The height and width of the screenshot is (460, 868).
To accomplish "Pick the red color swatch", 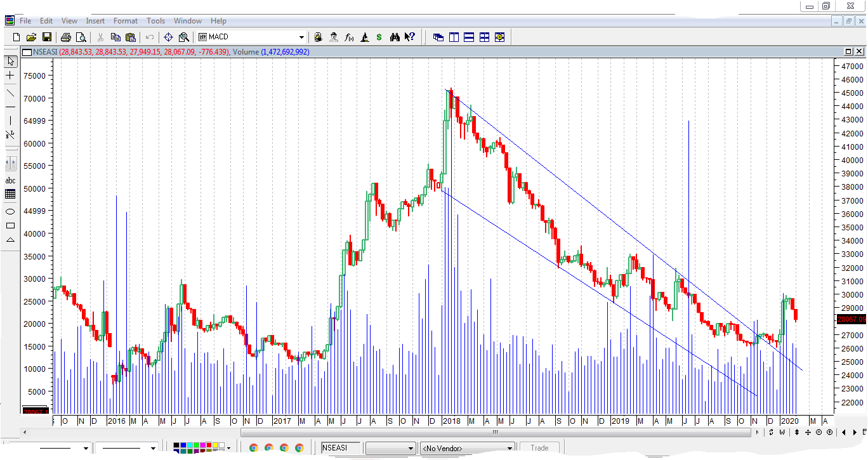I will point(209,445).
